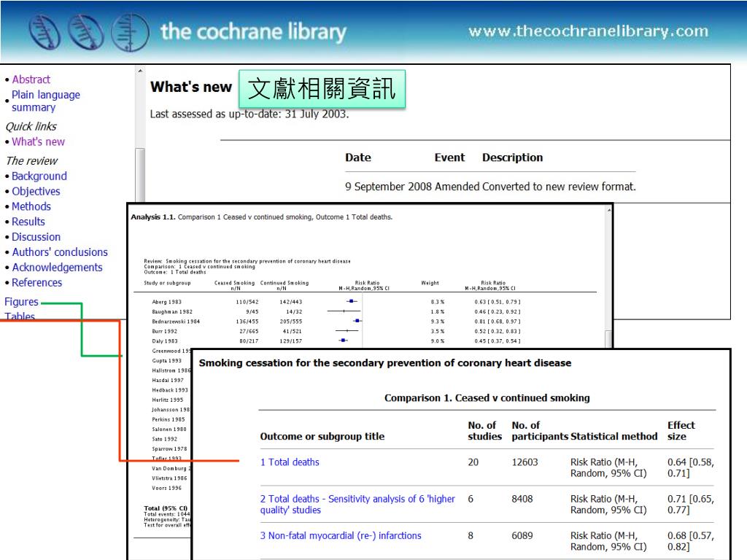The height and width of the screenshot is (560, 747).
Task: Click the third Cochrane logo icon
Action: [x=130, y=32]
